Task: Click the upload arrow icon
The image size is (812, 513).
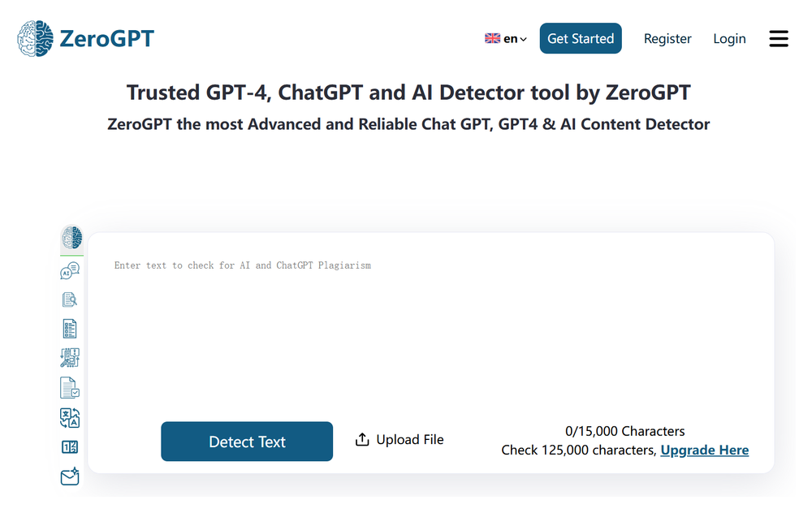Action: point(362,440)
